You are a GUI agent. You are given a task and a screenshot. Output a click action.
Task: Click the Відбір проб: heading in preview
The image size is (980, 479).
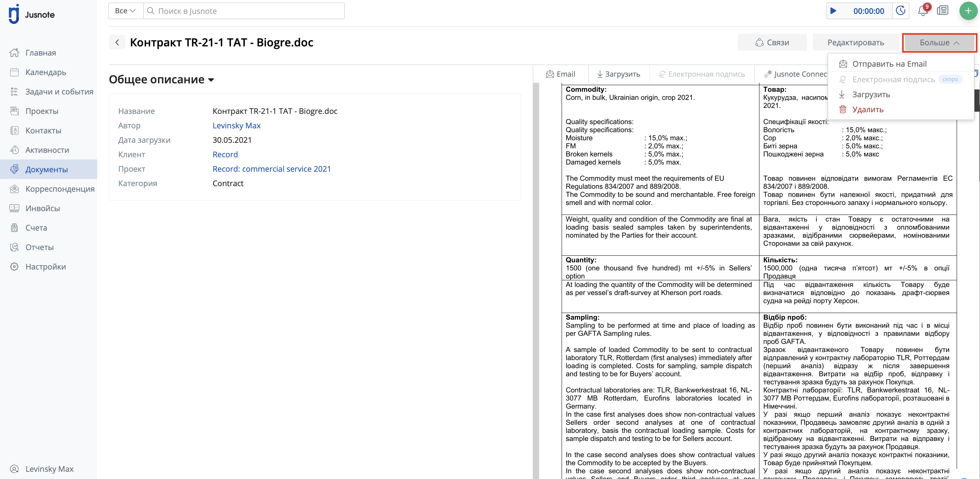point(785,317)
